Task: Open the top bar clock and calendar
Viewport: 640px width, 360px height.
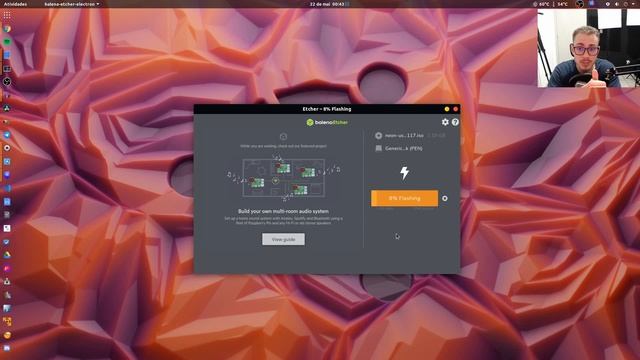Action: [x=327, y=4]
